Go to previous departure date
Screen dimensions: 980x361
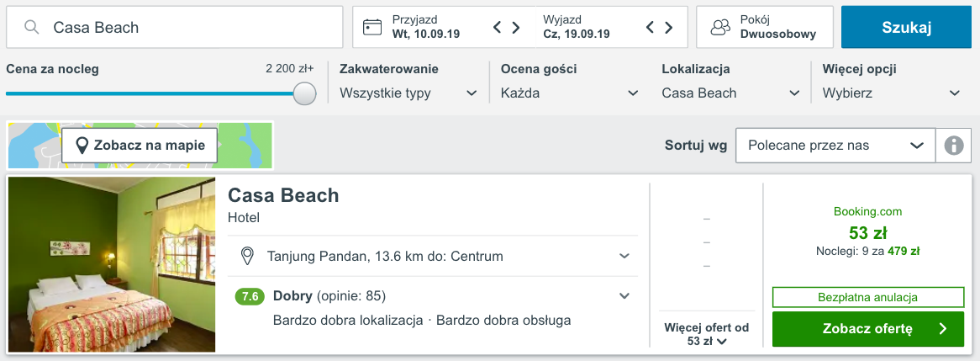pos(650,27)
